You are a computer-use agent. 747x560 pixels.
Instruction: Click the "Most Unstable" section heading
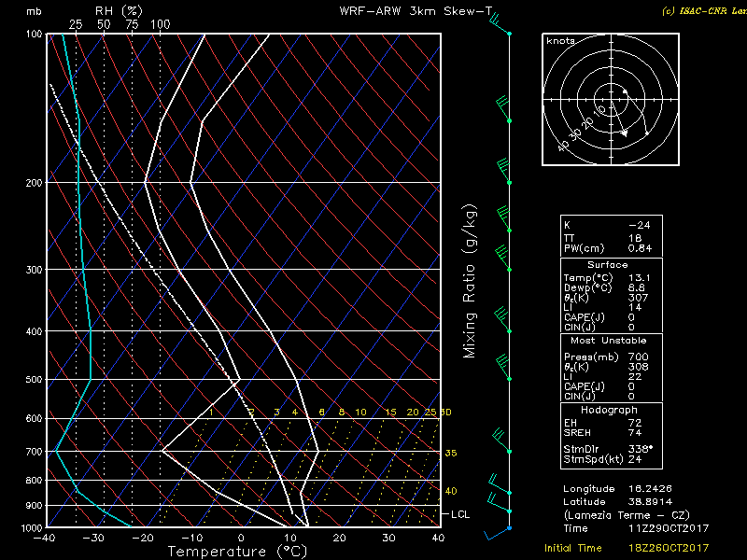coord(609,341)
